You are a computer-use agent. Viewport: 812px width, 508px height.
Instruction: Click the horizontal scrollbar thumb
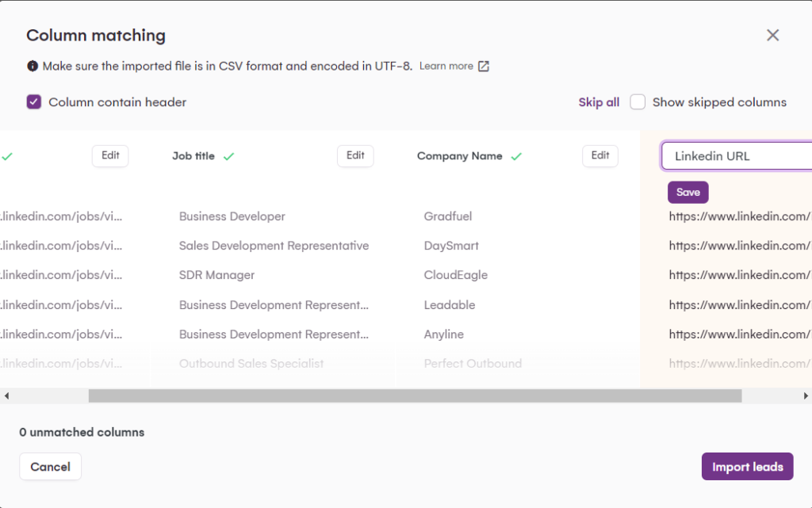tap(415, 395)
